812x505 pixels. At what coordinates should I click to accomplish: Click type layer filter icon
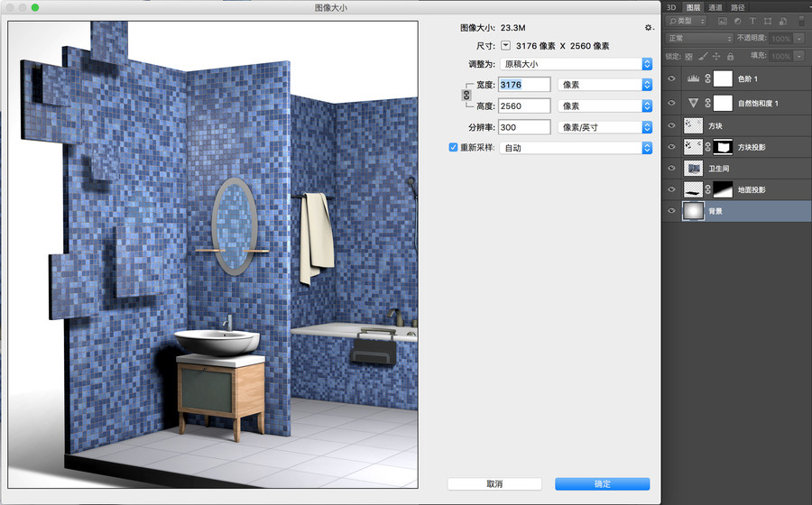coord(752,22)
